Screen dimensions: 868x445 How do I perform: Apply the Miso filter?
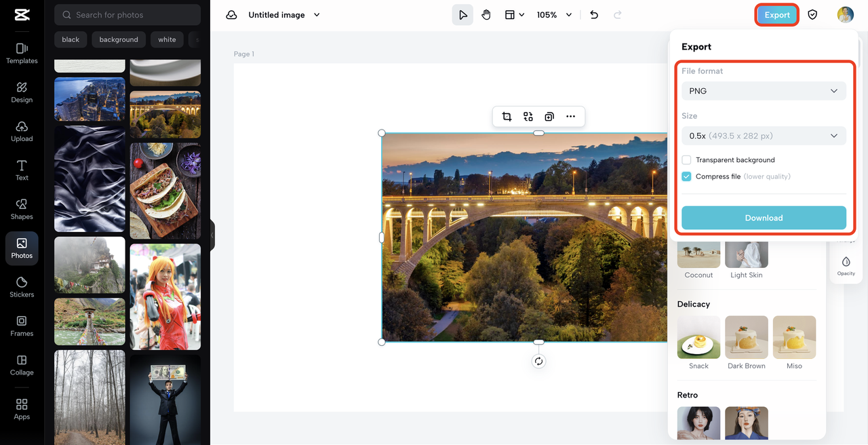[794, 343]
